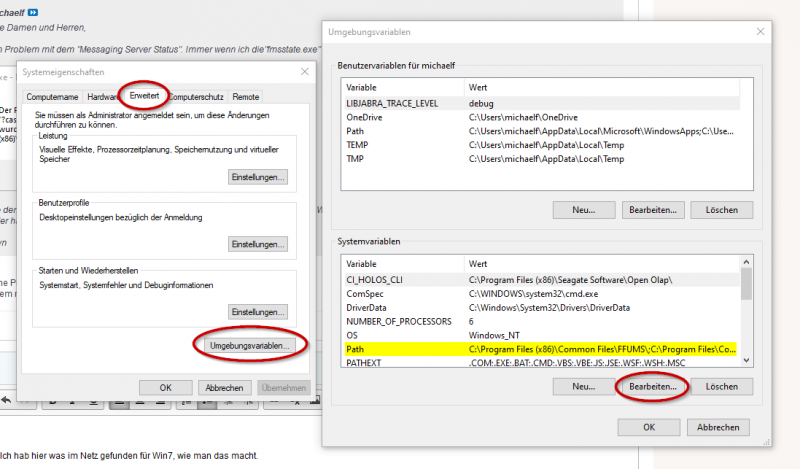Open Einstellungen under Leistung
This screenshot has width=800, height=469.
point(258,176)
